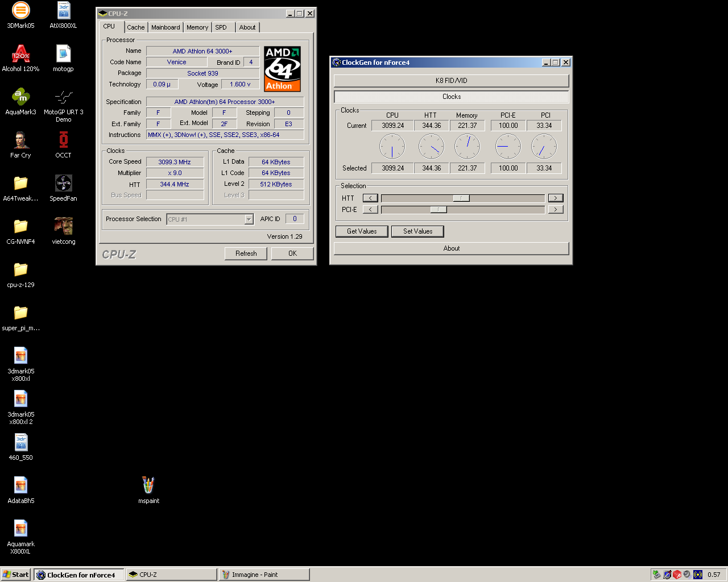Click the Selected HTT value 344.36 field
728x582 pixels.
(432, 168)
